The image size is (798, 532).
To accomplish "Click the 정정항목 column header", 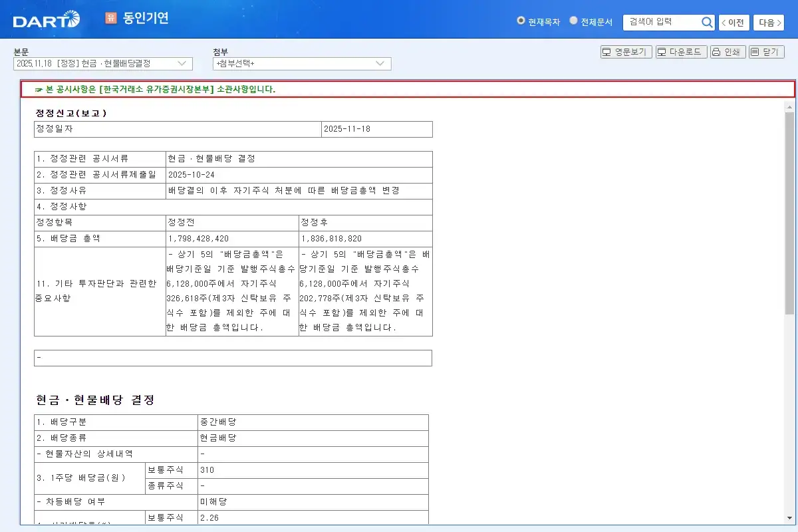I will pos(100,223).
